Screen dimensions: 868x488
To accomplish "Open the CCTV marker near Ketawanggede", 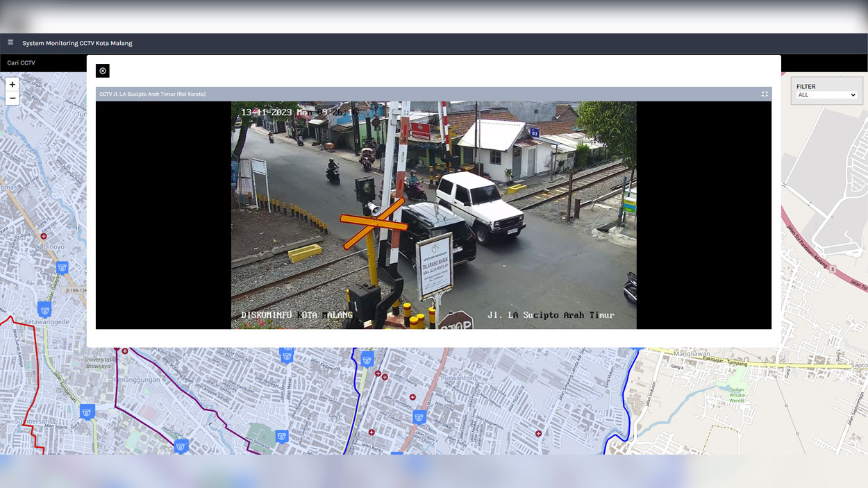I will coord(44,310).
